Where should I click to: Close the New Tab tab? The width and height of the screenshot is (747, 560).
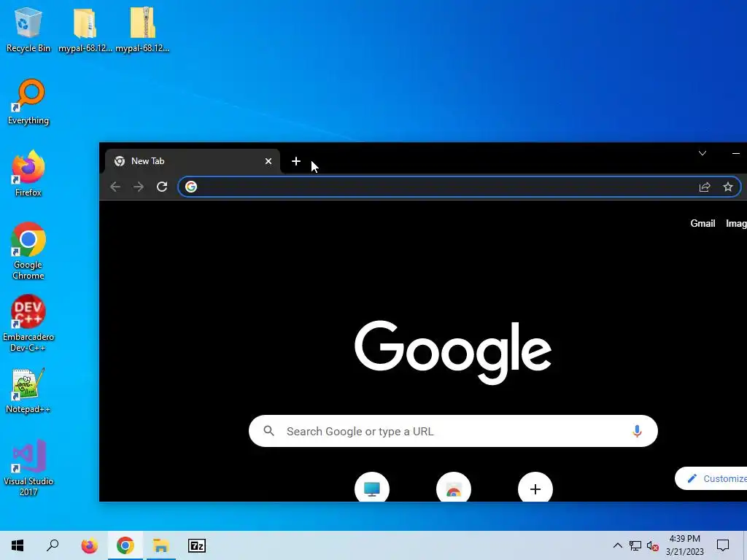tap(268, 161)
